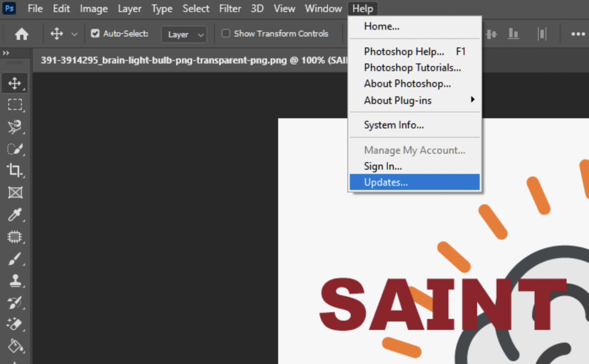Select the Eyedropper tool
The image size is (589, 364).
[15, 215]
